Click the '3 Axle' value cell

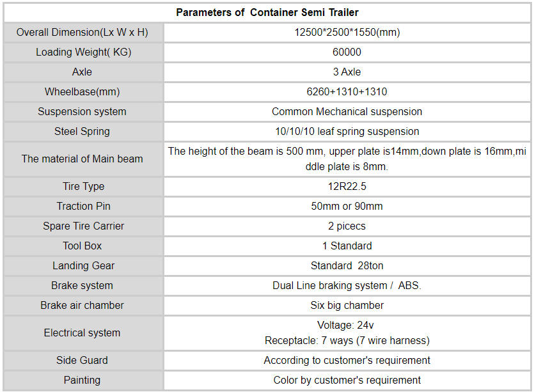click(x=347, y=72)
